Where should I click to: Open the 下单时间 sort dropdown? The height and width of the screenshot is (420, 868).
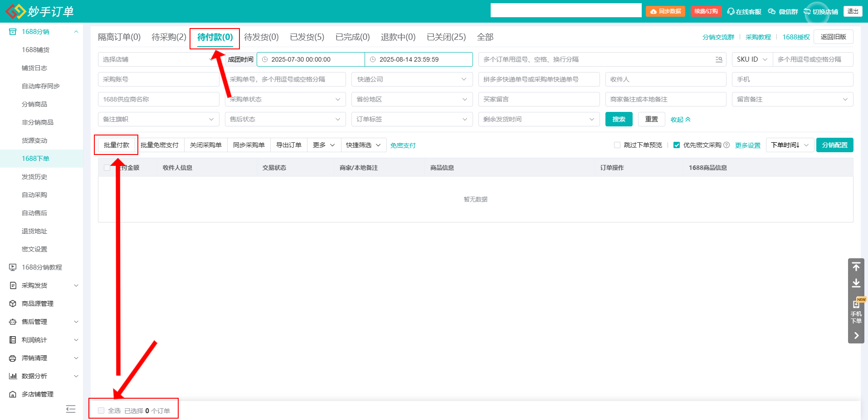point(790,145)
